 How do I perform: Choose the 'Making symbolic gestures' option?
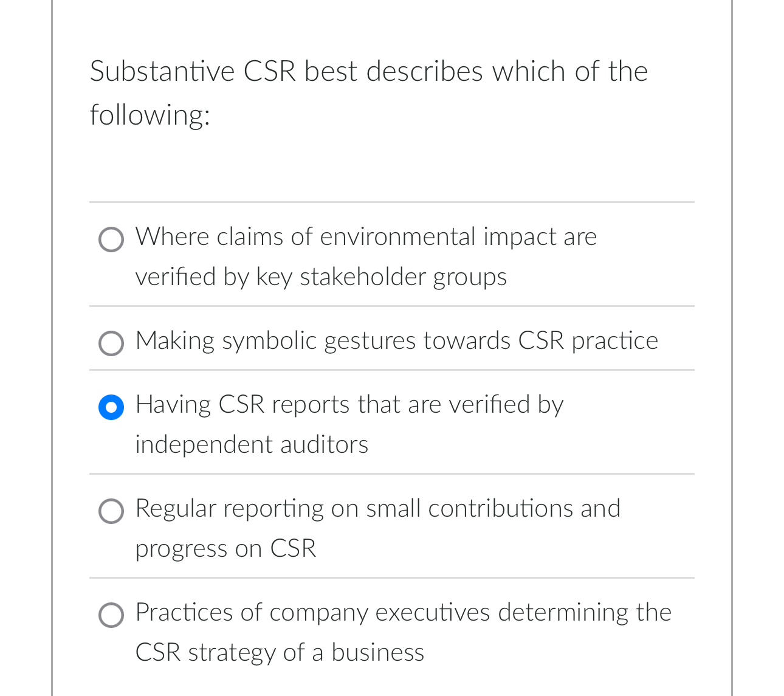pos(111,343)
